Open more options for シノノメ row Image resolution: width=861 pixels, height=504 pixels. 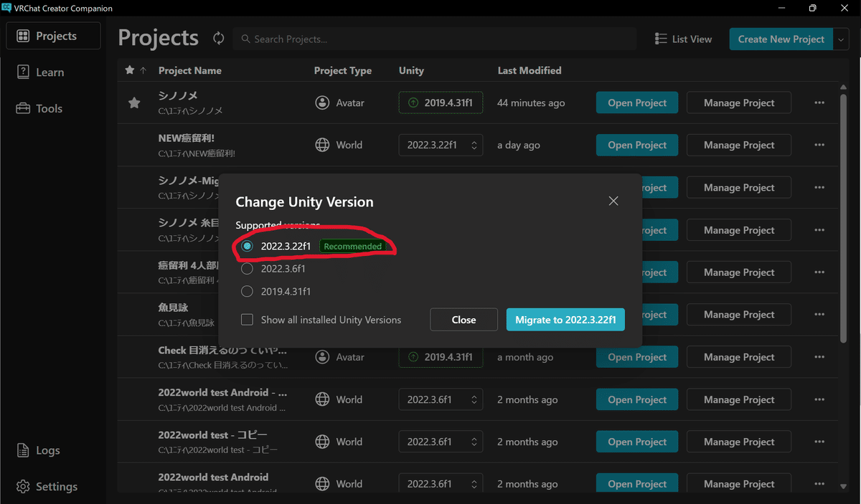pyautogui.click(x=819, y=103)
